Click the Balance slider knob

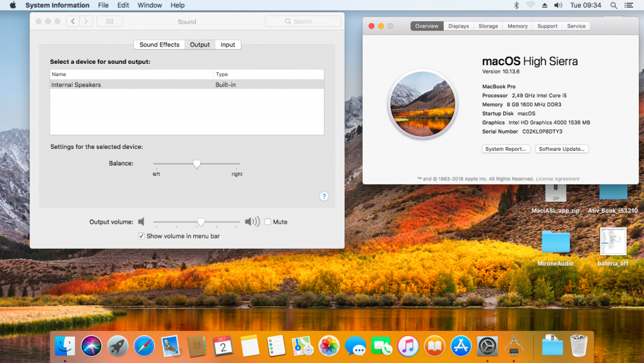(196, 164)
